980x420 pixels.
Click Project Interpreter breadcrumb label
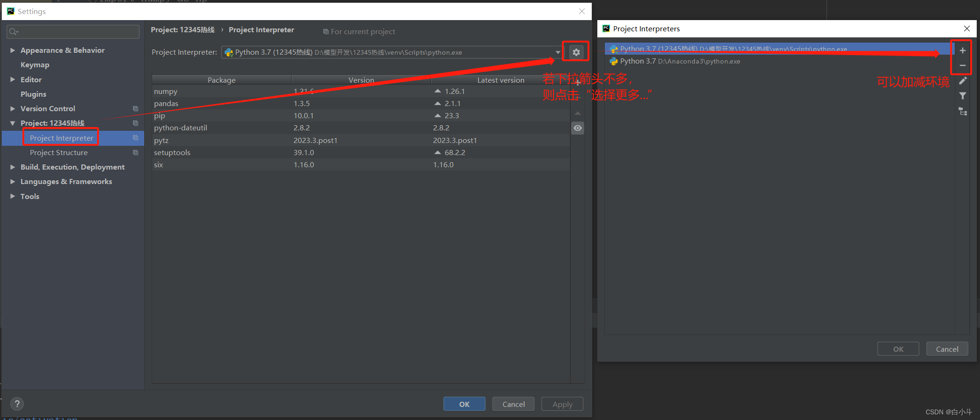[x=261, y=30]
